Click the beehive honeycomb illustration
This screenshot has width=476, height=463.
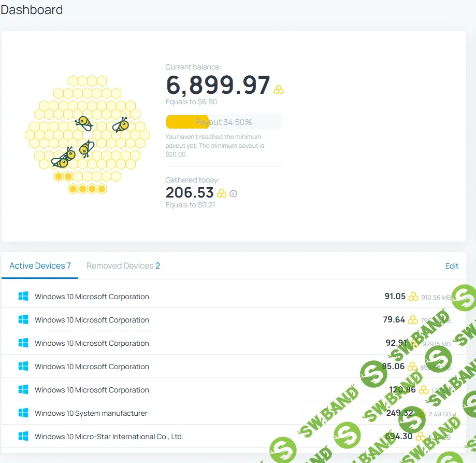click(x=87, y=135)
